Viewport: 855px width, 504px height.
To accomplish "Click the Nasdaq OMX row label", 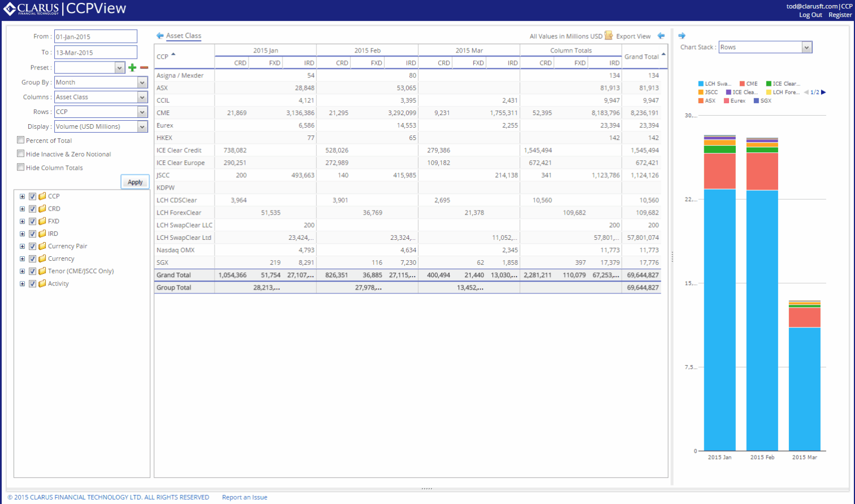I will coord(176,250).
